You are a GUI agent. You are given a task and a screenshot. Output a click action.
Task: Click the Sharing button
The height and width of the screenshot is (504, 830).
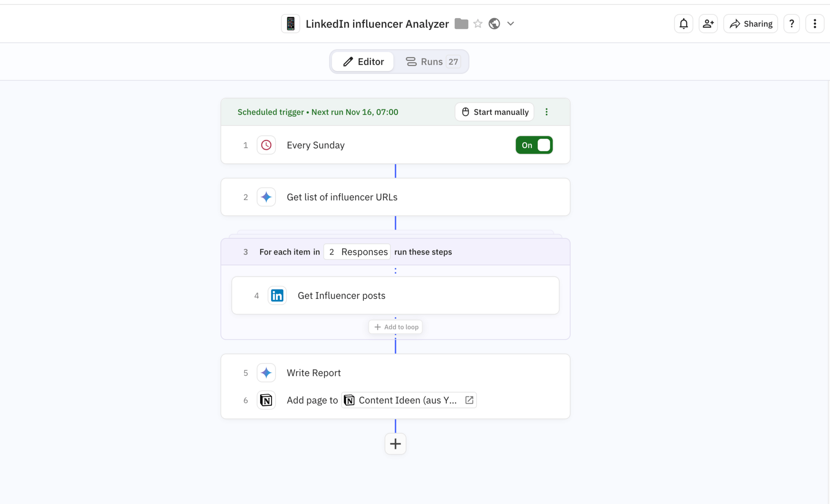[751, 24]
